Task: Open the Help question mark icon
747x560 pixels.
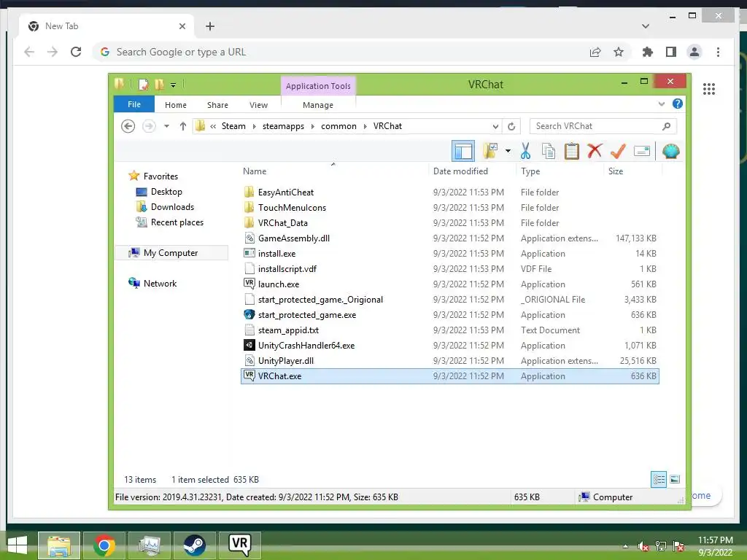Action: pyautogui.click(x=678, y=104)
